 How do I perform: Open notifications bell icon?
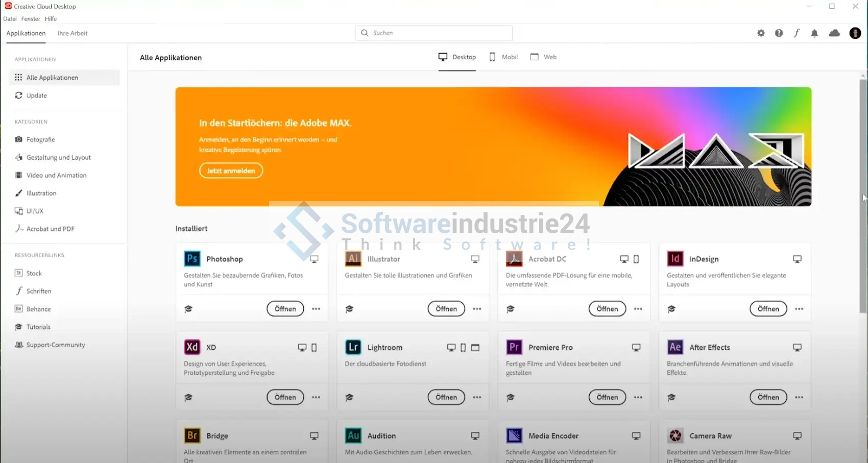(814, 33)
